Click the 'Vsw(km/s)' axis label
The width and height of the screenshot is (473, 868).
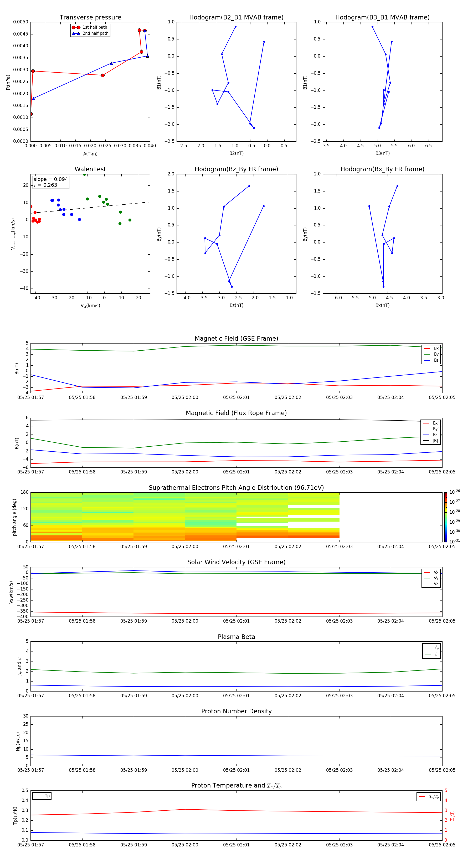(x=11, y=592)
